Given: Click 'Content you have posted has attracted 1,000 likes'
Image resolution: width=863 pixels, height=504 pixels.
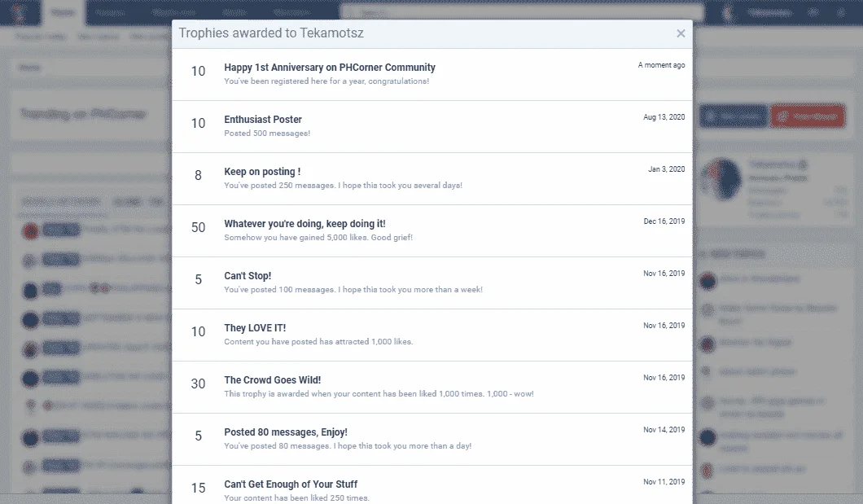Looking at the screenshot, I should tap(318, 342).
